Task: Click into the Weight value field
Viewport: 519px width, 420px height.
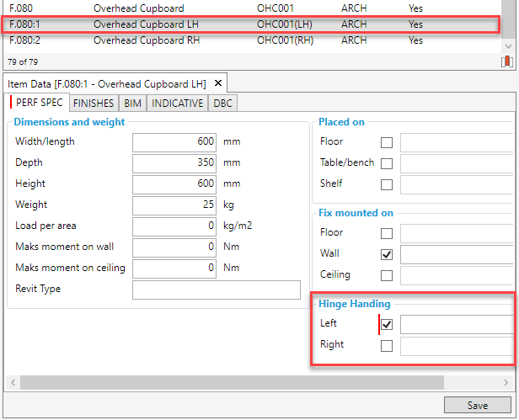Action: 174,205
